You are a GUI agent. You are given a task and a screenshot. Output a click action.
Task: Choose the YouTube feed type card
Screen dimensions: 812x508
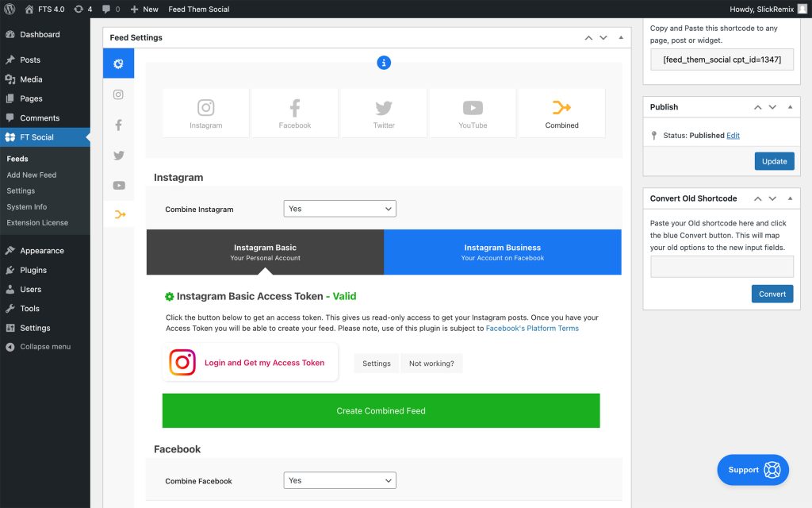[473, 113]
